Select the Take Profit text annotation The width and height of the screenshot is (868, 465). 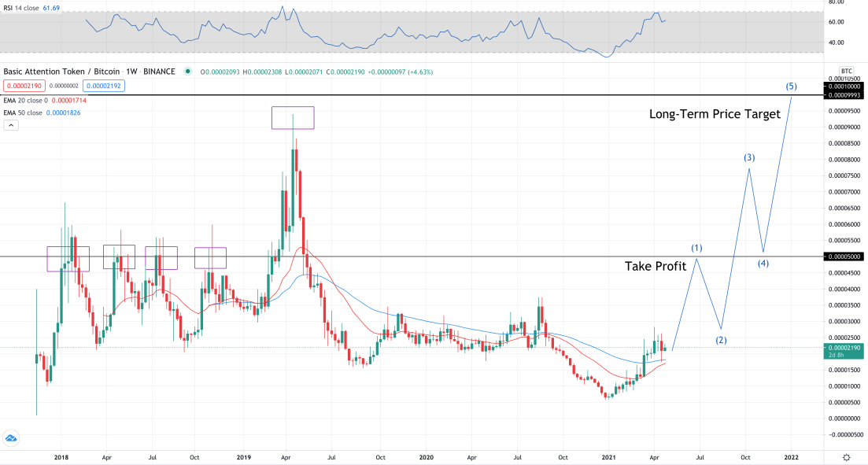[655, 267]
